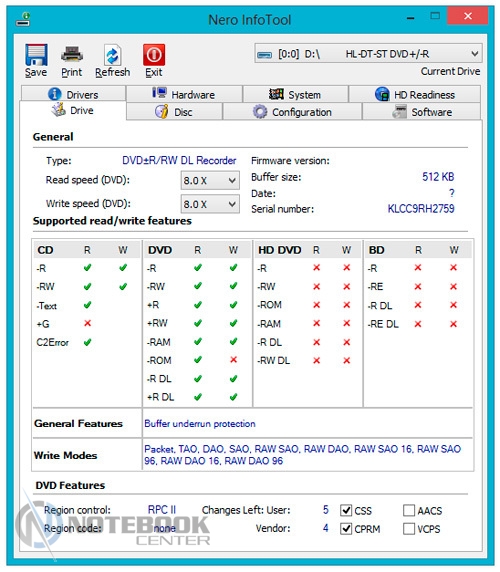The image size is (500, 572).
Task: Click the Vendor changes left value 4
Action: [x=326, y=528]
